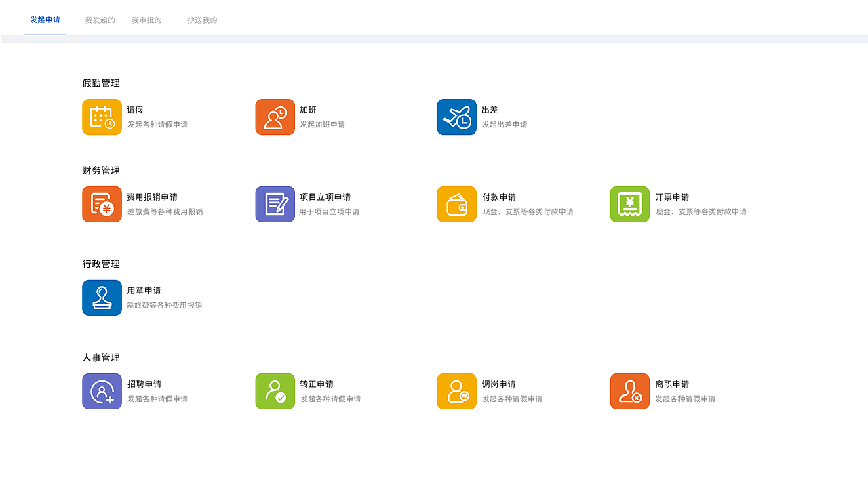Viewport: 868px width, 488px height.
Task: Open the 离职申请 title link
Action: click(672, 384)
